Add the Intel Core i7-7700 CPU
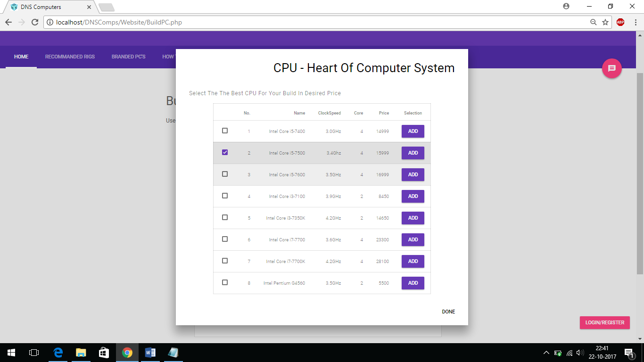 [413, 240]
